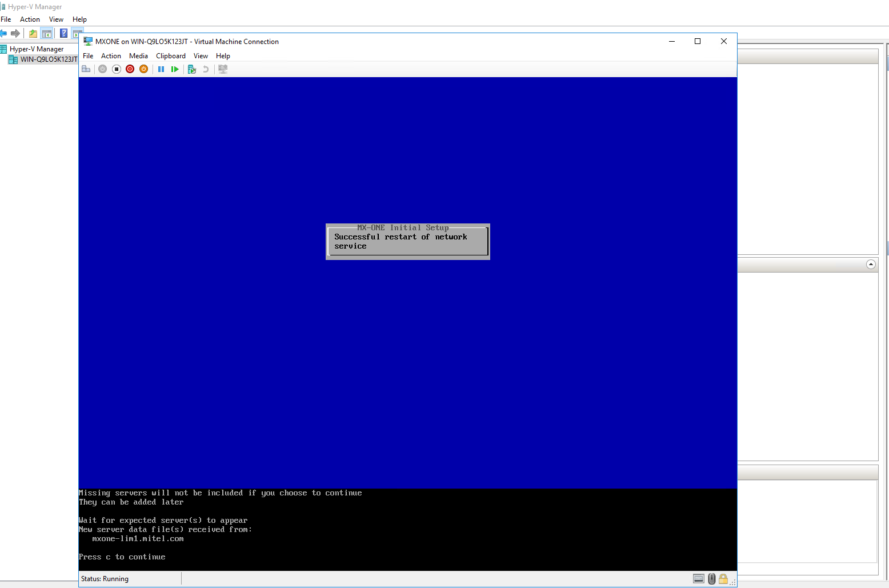The height and width of the screenshot is (588, 889).
Task: Toggle the Show/Hide Console Tree button
Action: point(47,34)
